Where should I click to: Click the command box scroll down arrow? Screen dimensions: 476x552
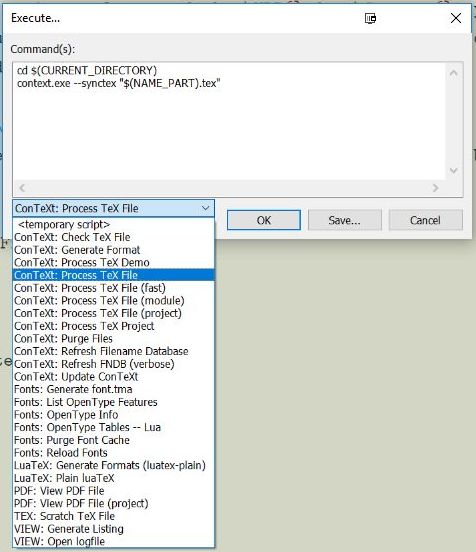pyautogui.click(x=454, y=171)
